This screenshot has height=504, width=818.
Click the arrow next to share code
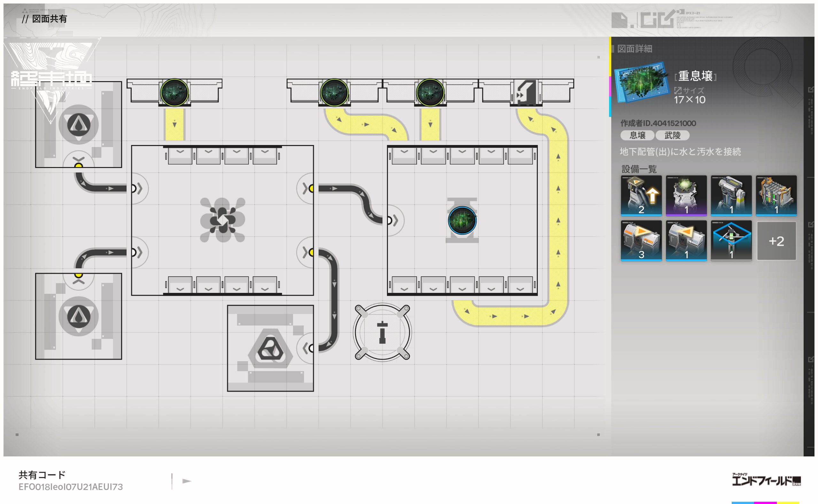[x=186, y=481]
